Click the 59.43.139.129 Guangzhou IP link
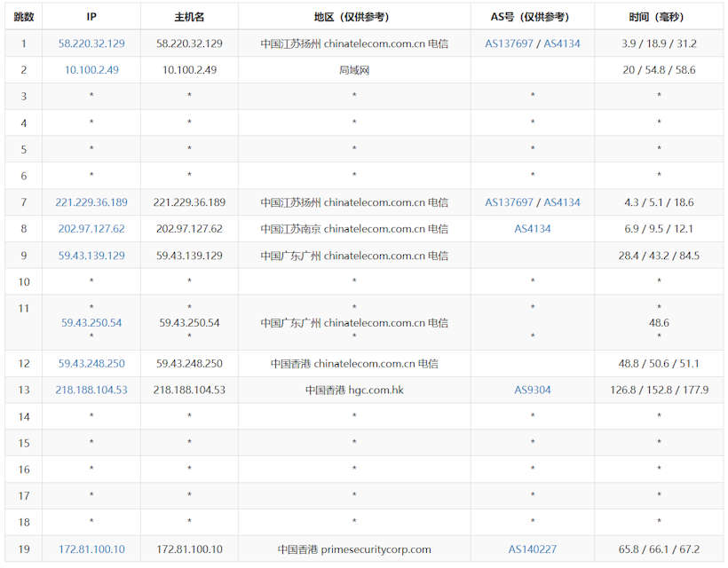728x568 pixels. (90, 256)
